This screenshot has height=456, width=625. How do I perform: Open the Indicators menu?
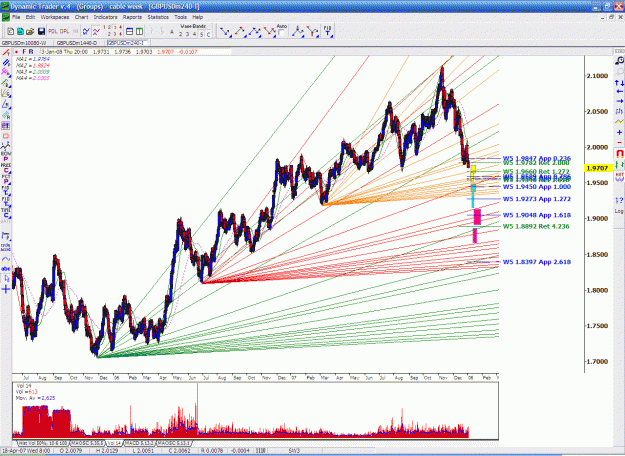105,17
